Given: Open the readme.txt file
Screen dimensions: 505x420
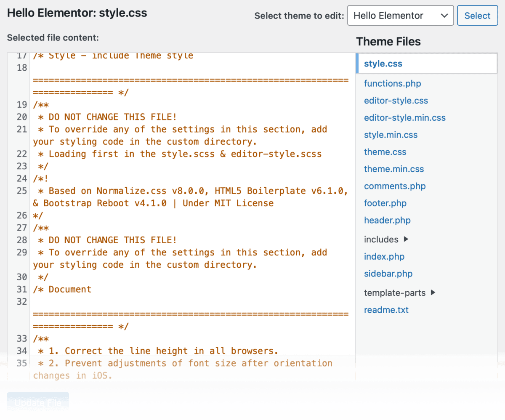Looking at the screenshot, I should (386, 310).
